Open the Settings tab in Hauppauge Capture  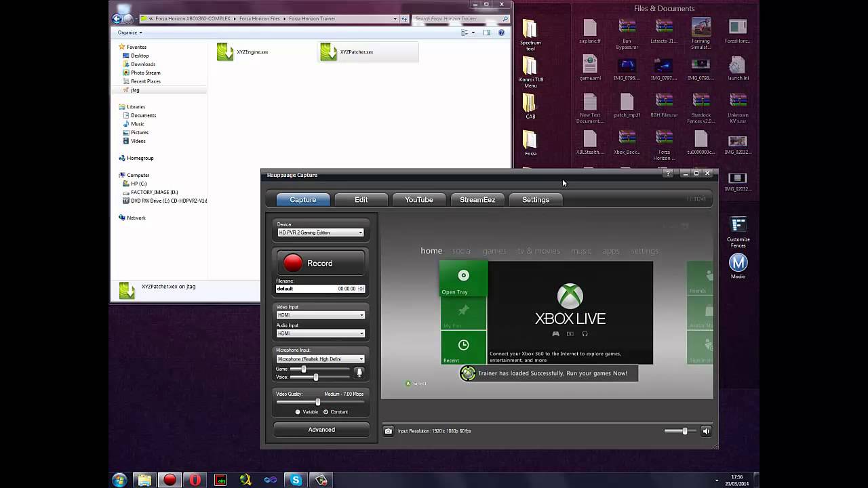click(x=536, y=200)
